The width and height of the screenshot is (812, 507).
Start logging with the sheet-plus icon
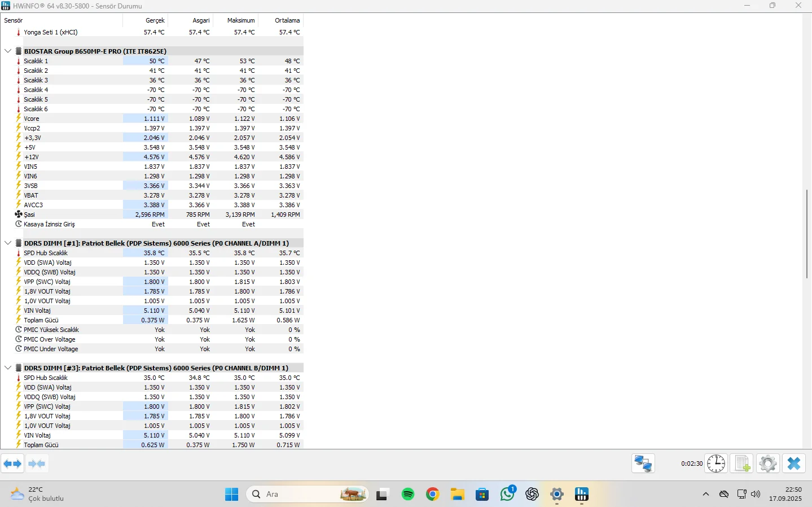[x=742, y=464]
